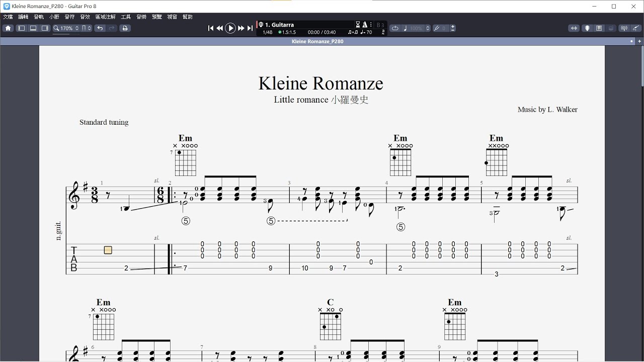Rewind to previous bar
The image size is (644, 362).
pyautogui.click(x=220, y=29)
